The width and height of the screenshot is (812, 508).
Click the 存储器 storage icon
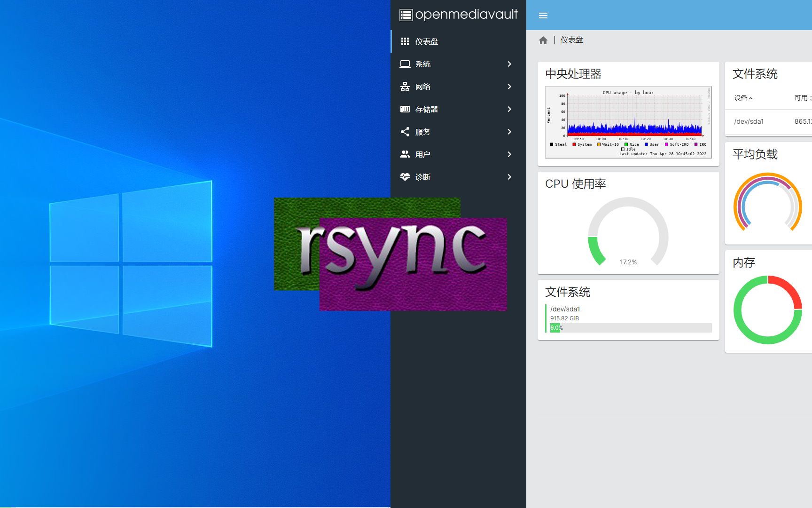(x=405, y=109)
